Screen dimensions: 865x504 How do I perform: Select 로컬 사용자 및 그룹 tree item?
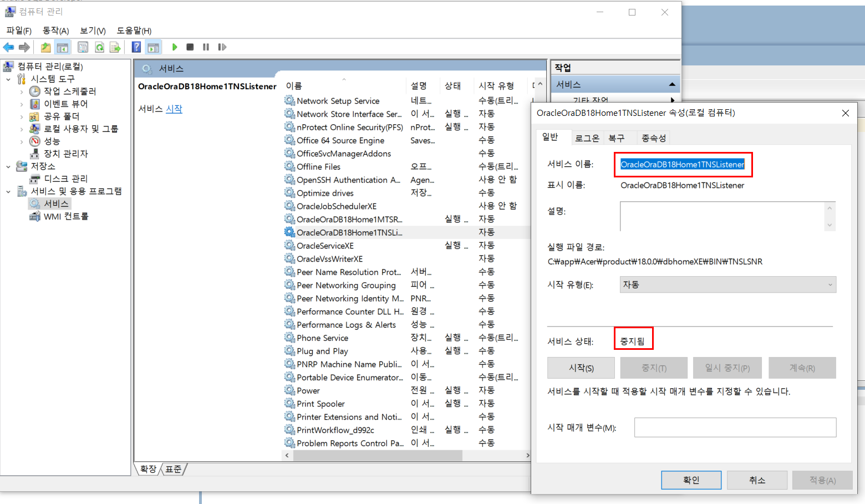click(x=81, y=129)
